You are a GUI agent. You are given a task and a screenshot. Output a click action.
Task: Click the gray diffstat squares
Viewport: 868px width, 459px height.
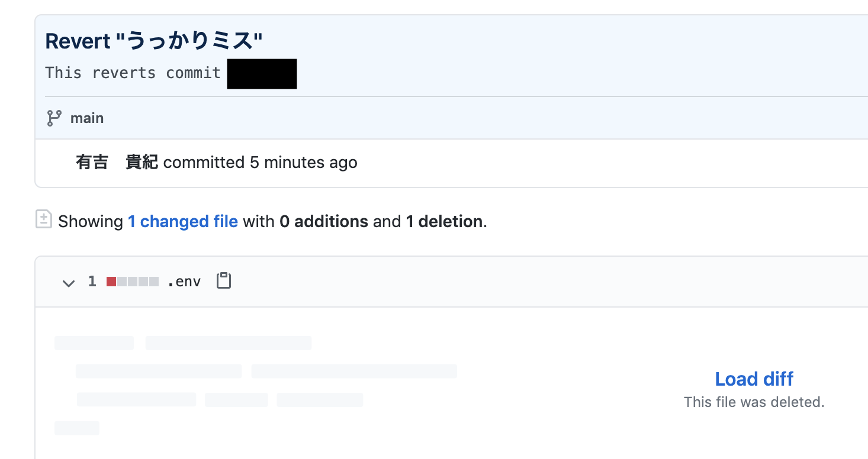coord(138,282)
